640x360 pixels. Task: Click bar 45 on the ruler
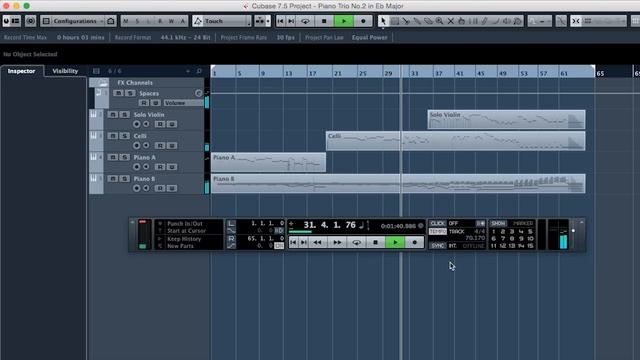point(481,73)
